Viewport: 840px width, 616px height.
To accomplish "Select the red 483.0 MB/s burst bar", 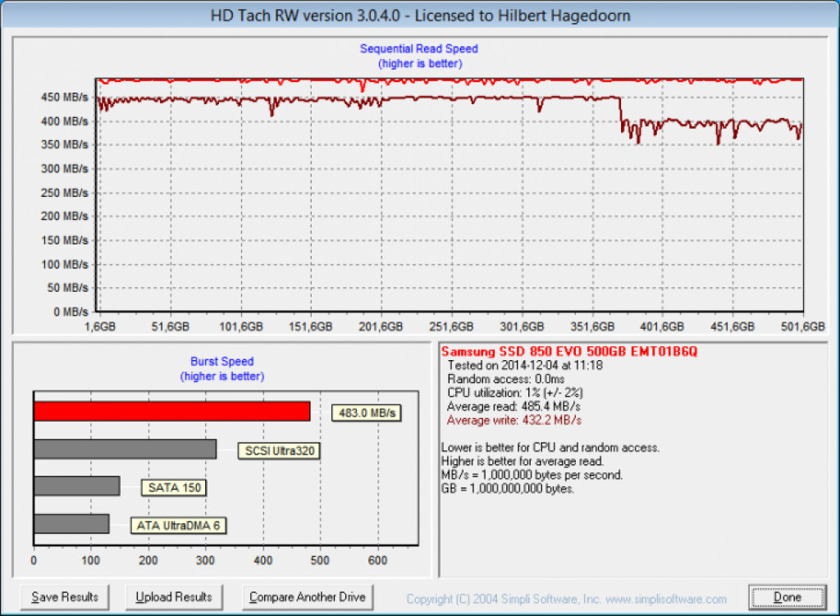I will [172, 412].
